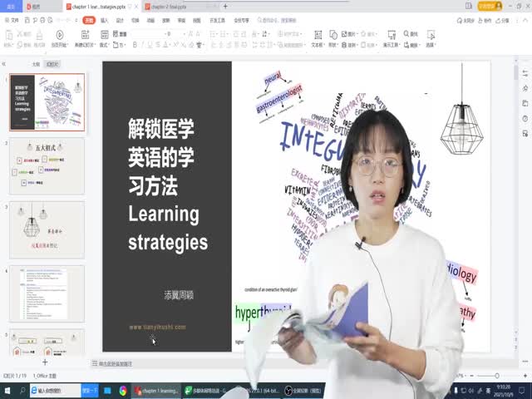
Task: Select slide 4 thumbnail with text list
Action: point(47,293)
